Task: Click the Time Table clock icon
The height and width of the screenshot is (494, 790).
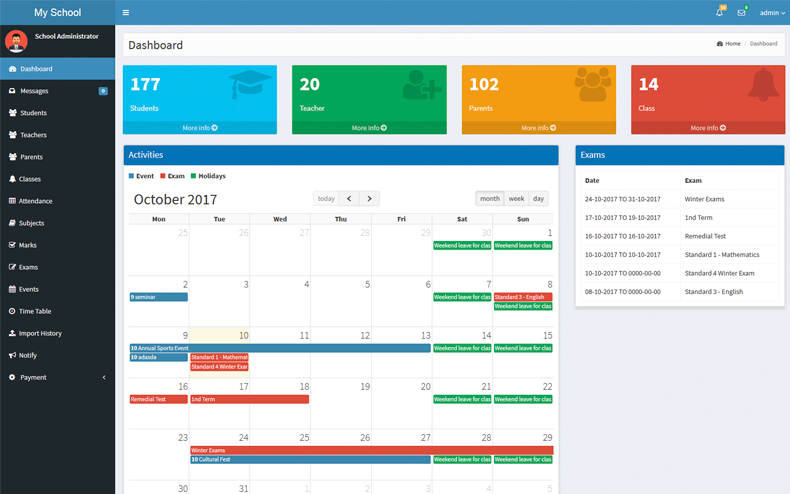Action: click(x=13, y=311)
